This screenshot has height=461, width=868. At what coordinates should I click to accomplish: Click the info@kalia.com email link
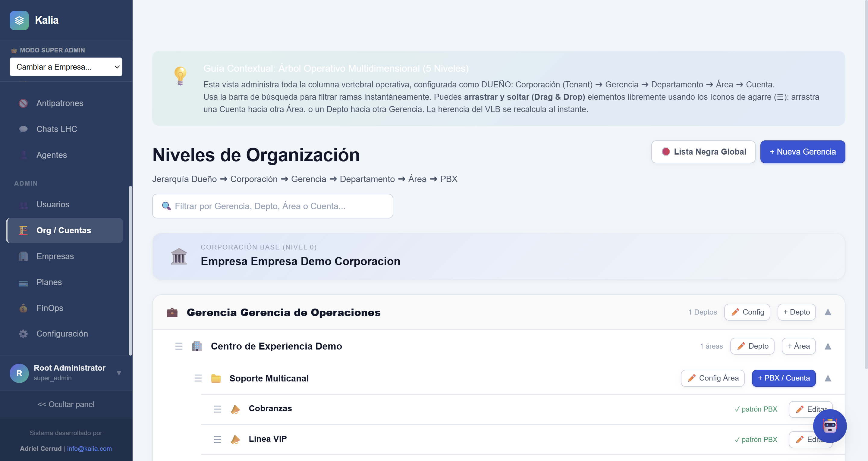(x=89, y=449)
